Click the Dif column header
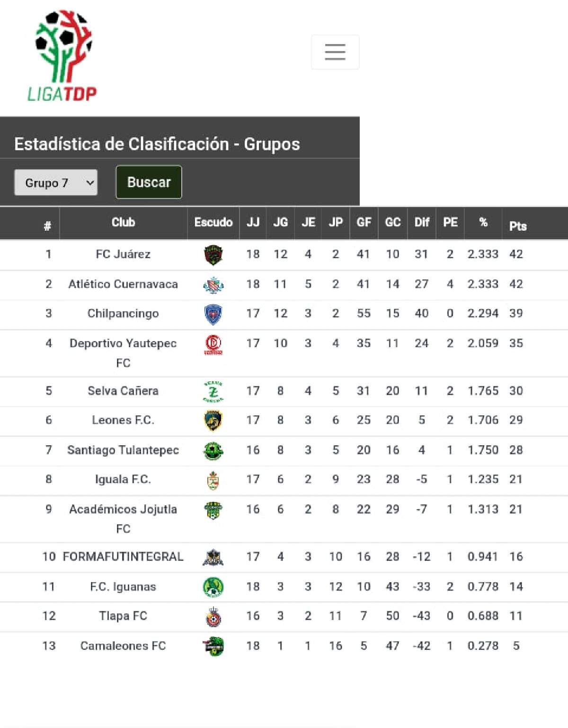 click(x=422, y=222)
